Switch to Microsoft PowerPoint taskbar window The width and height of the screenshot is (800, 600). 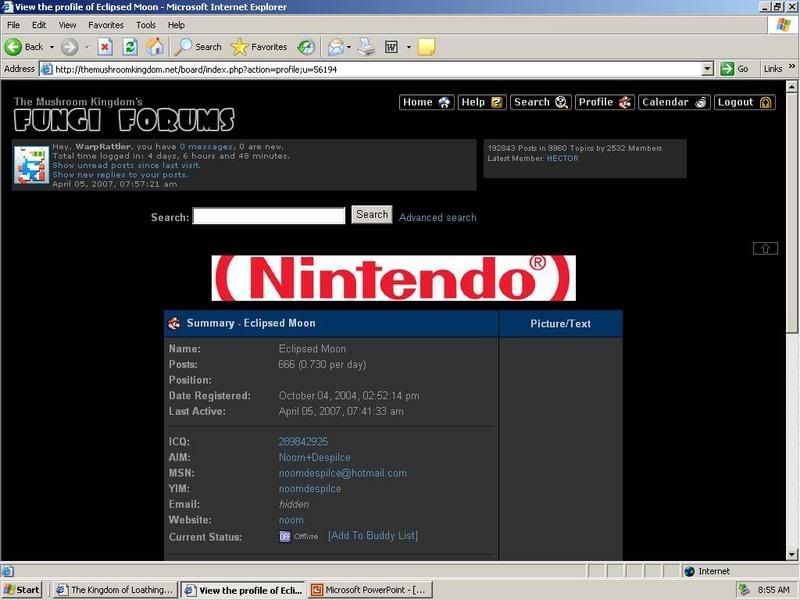click(x=371, y=590)
